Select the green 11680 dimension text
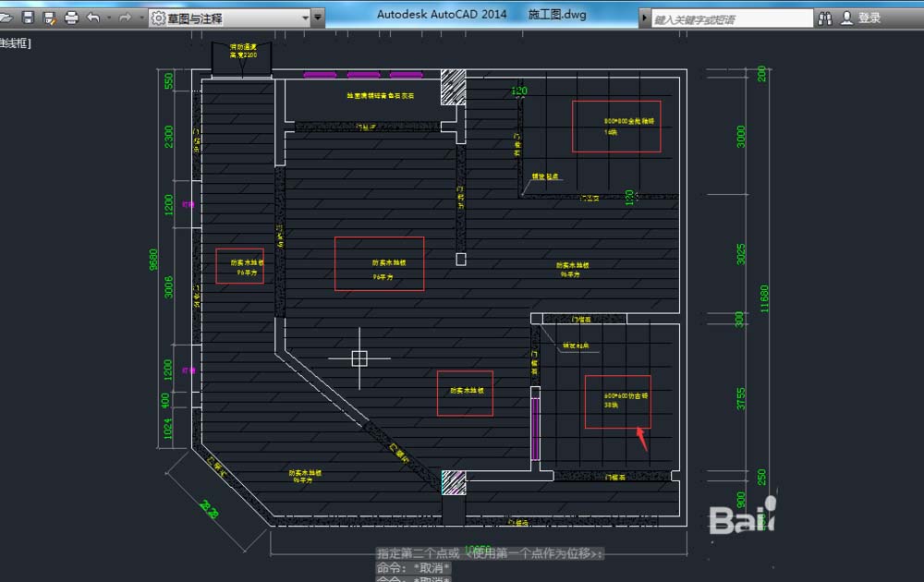This screenshot has height=582, width=924. (x=763, y=298)
